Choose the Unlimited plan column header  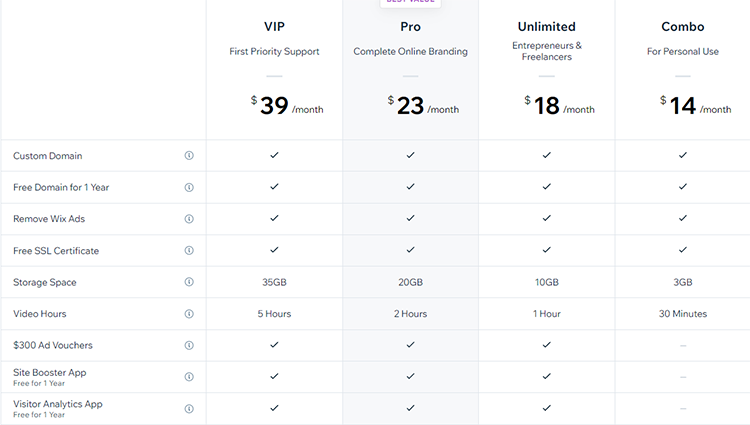point(547,27)
